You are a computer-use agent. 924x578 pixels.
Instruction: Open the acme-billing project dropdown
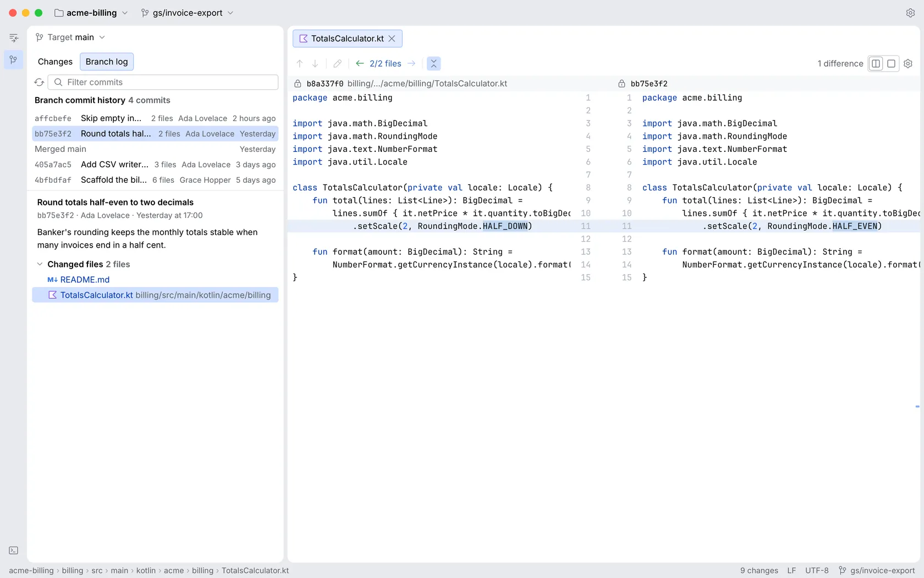coord(91,13)
